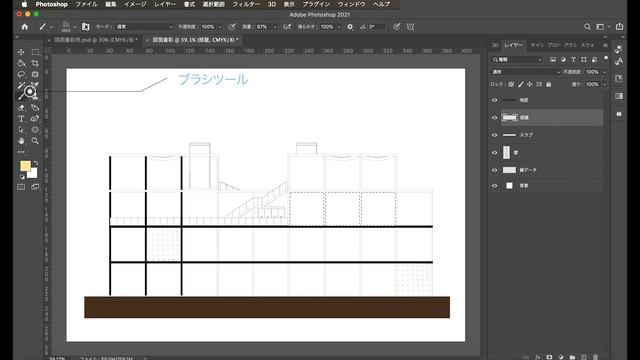This screenshot has width=640, height=360.
Task: Swap foreground and background colors
Action: (36, 163)
